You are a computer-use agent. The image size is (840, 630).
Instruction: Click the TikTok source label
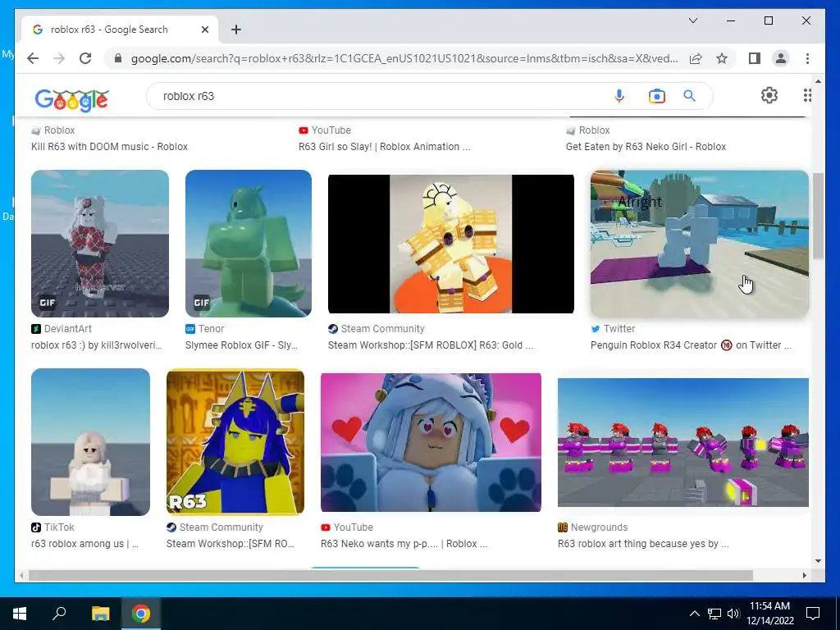tap(59, 527)
